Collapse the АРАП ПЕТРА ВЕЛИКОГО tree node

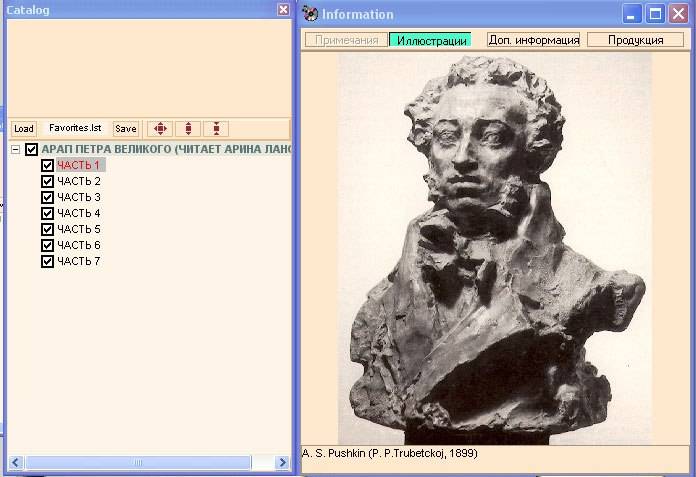tap(16, 149)
